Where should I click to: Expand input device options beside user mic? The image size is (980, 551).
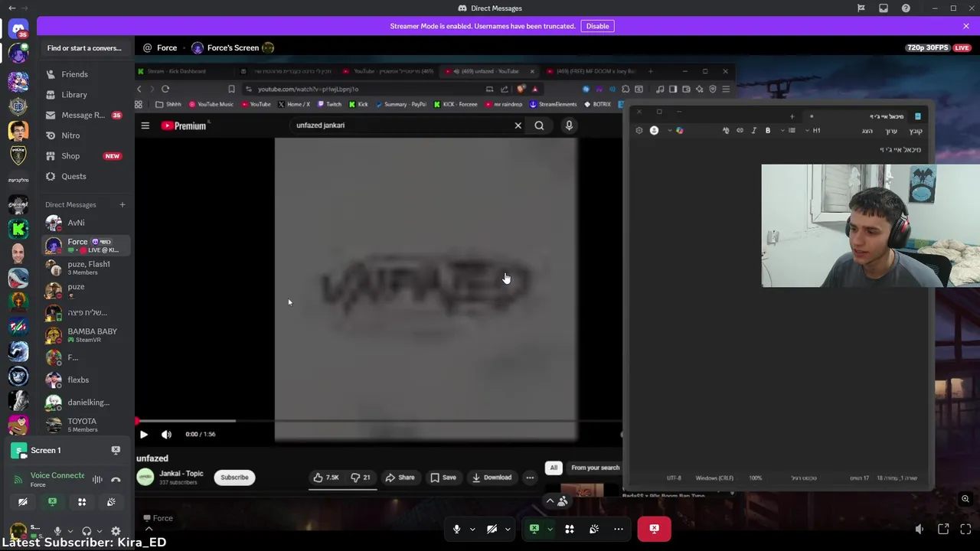coord(70,531)
